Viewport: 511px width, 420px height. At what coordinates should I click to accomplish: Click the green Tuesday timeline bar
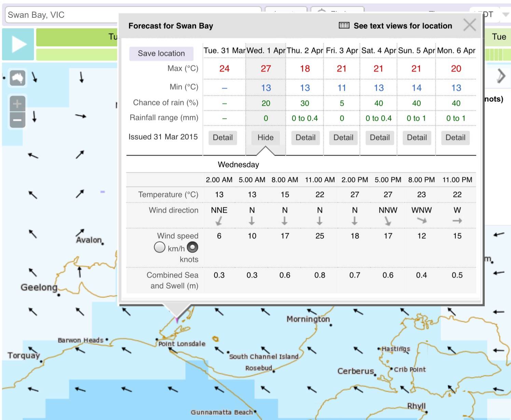pos(77,37)
